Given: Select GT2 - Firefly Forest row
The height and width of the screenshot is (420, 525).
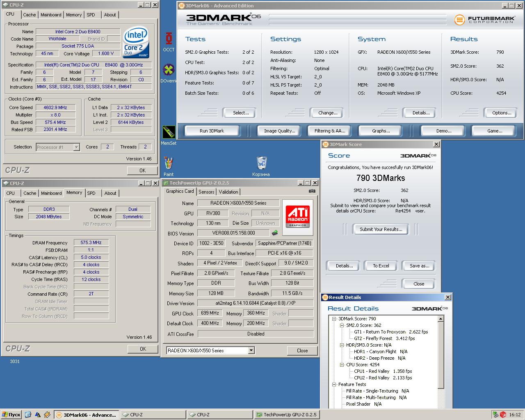Looking at the screenshot, I should pyautogui.click(x=384, y=338).
